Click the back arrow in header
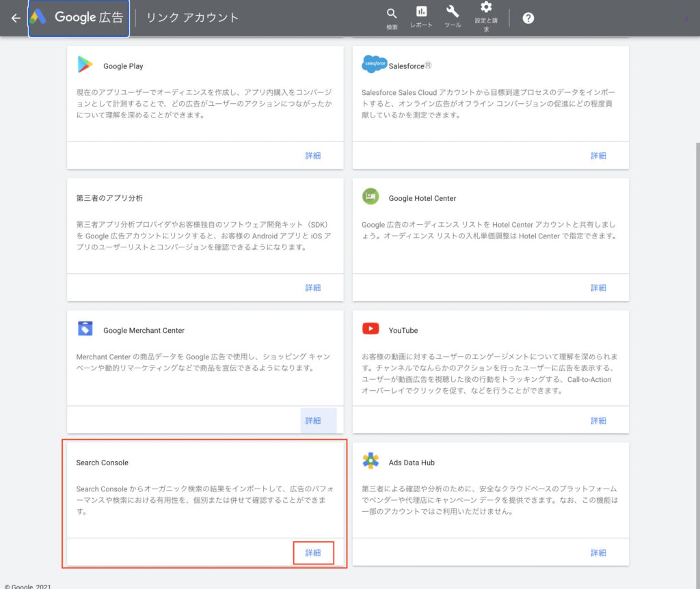Viewport: 700px width, 589px height. [16, 18]
